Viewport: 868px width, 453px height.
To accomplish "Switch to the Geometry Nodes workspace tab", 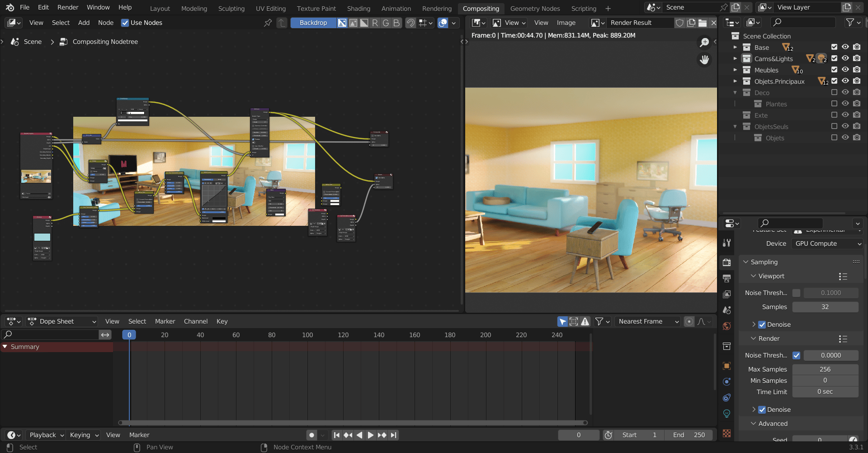I will tap(535, 8).
